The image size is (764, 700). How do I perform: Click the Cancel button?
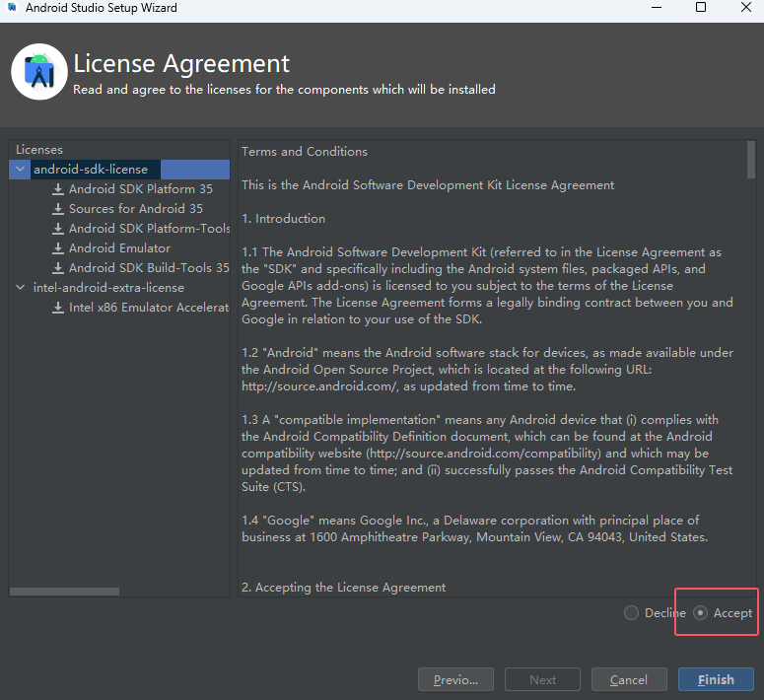(629, 679)
